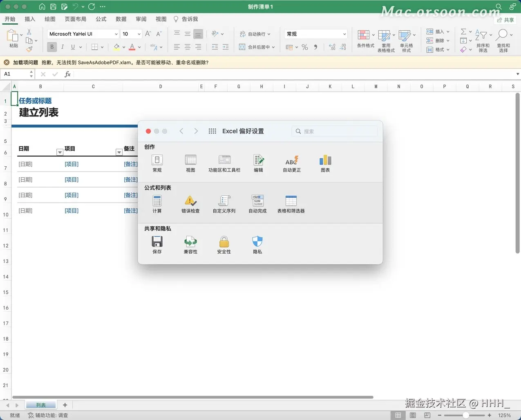Open the 日期 column filter dropdown
This screenshot has height=420, width=521.
pyautogui.click(x=60, y=152)
